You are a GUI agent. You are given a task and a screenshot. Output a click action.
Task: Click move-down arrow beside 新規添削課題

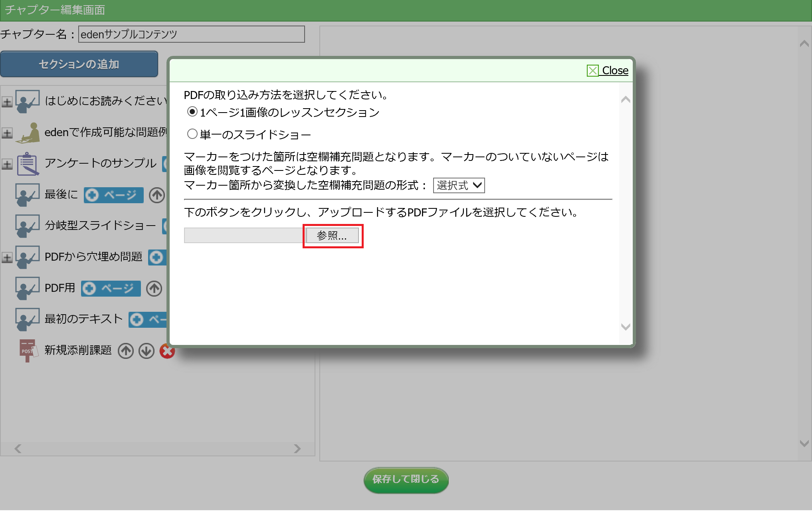tap(147, 351)
